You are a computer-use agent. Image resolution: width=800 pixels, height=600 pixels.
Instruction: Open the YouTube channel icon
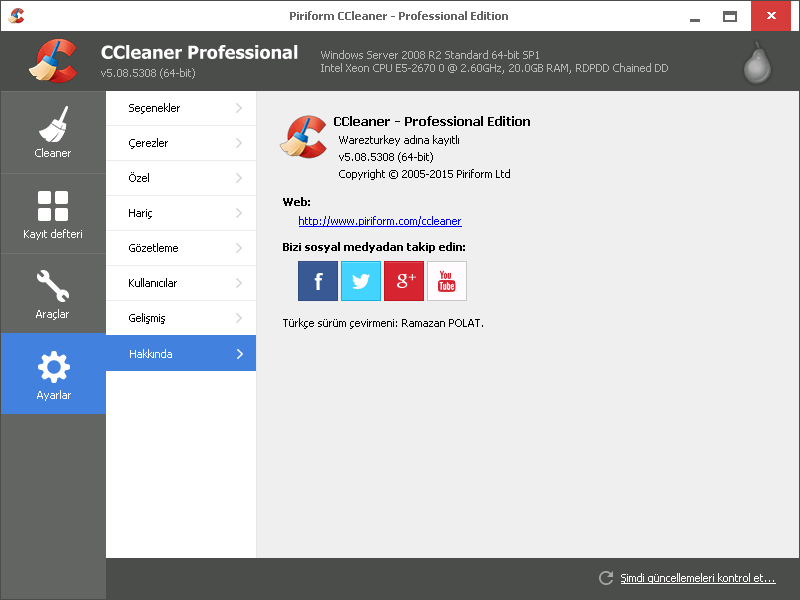point(447,280)
